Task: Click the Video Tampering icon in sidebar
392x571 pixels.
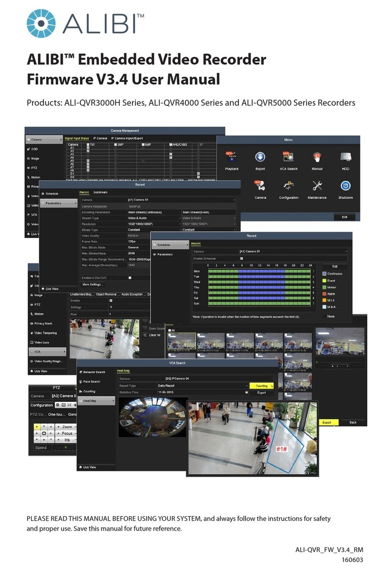Action: (x=32, y=333)
